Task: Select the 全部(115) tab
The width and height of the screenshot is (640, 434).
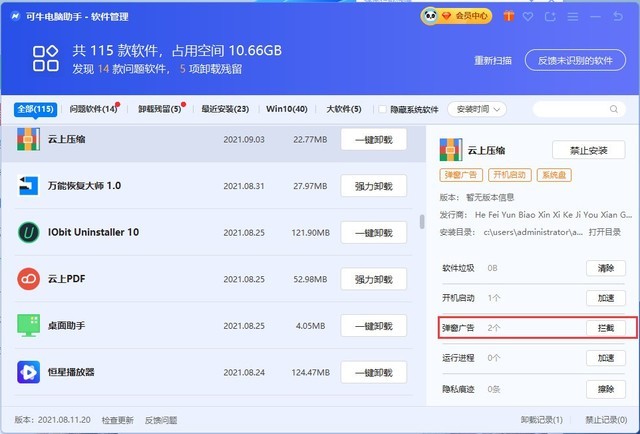Action: [x=36, y=109]
